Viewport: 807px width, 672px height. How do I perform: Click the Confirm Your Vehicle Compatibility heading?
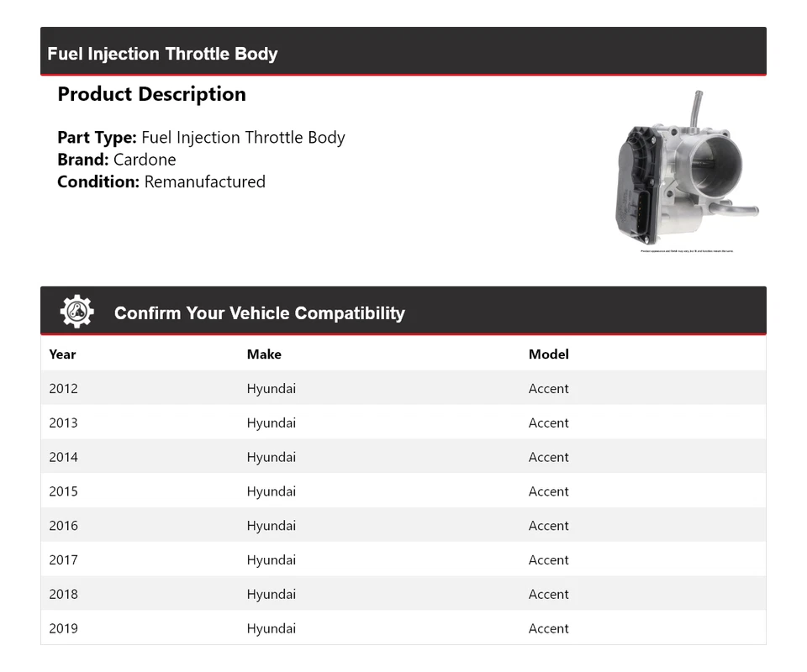pos(259,313)
